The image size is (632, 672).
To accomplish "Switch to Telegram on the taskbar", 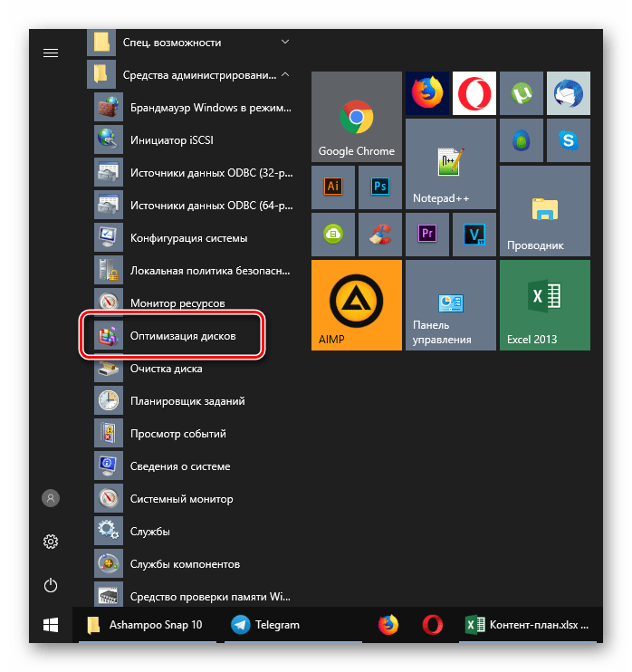I will tap(293, 625).
